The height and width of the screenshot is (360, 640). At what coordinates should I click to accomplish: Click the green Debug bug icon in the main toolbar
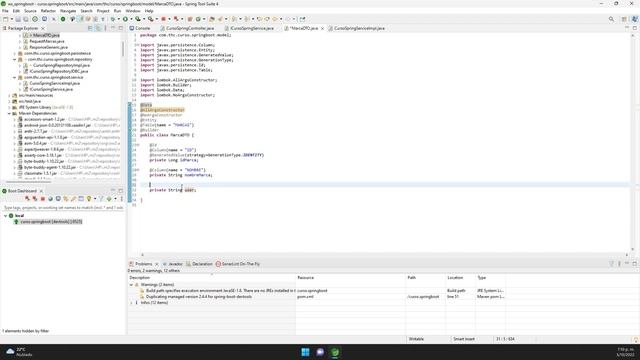[113, 19]
